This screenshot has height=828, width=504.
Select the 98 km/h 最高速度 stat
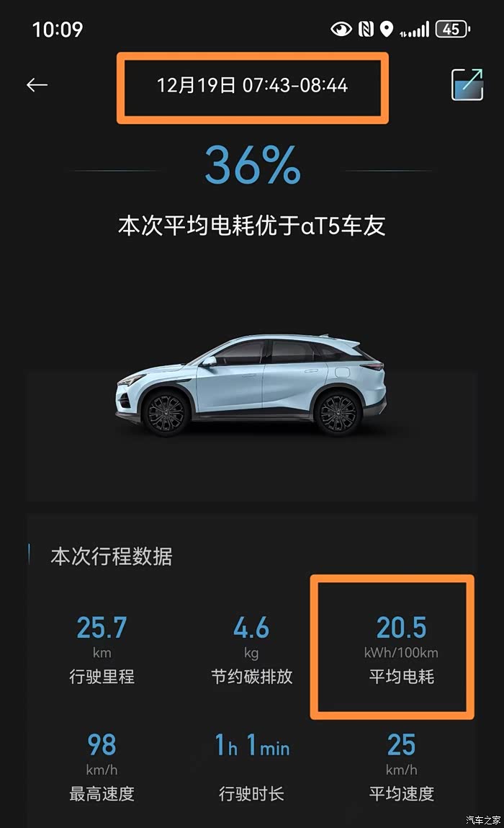click(102, 767)
